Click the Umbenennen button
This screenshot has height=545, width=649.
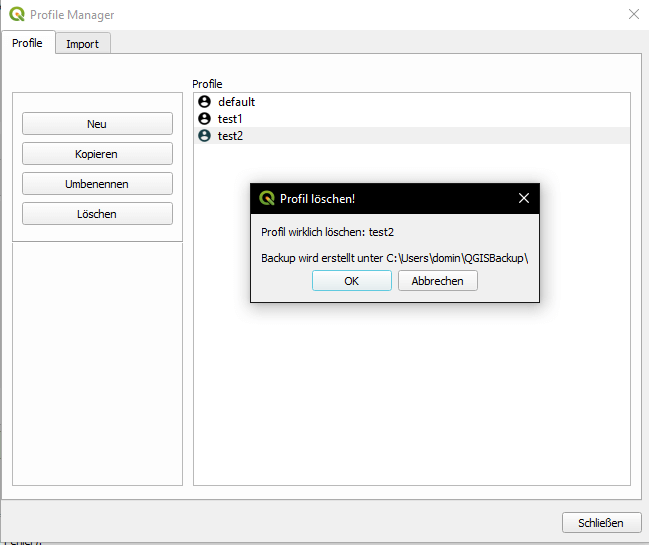pyautogui.click(x=97, y=184)
